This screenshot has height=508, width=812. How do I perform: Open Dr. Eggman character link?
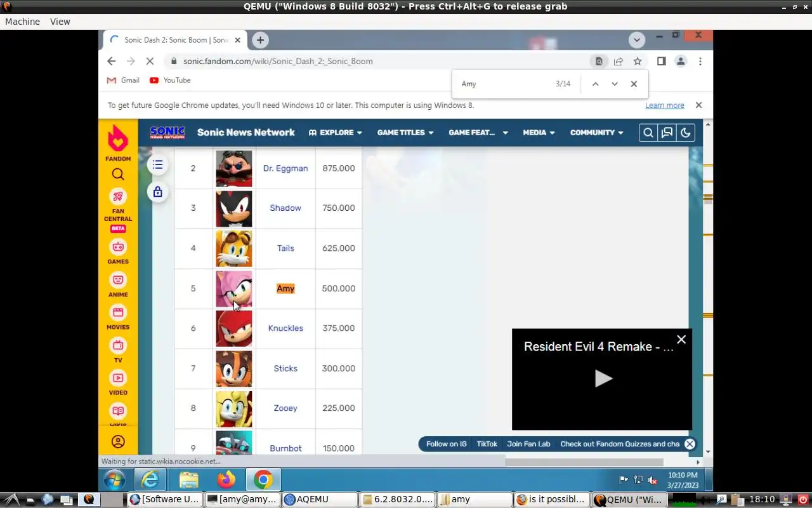285,168
